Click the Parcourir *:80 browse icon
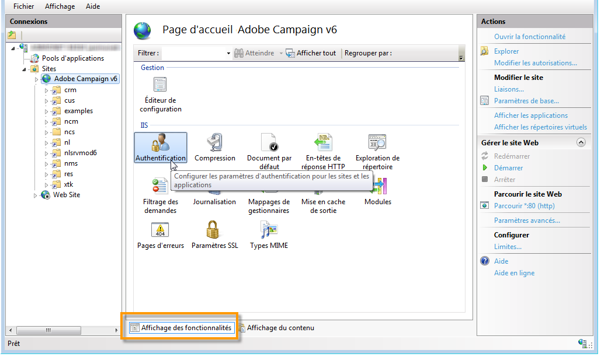The width and height of the screenshot is (608, 364). click(484, 205)
